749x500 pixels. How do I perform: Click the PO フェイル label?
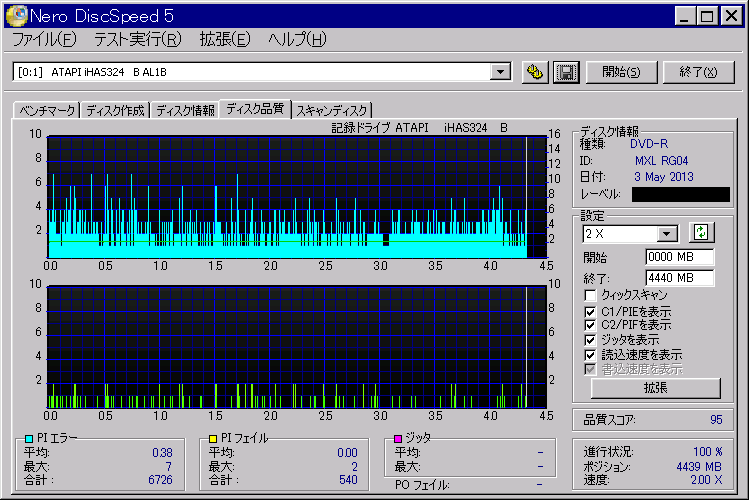[x=422, y=485]
